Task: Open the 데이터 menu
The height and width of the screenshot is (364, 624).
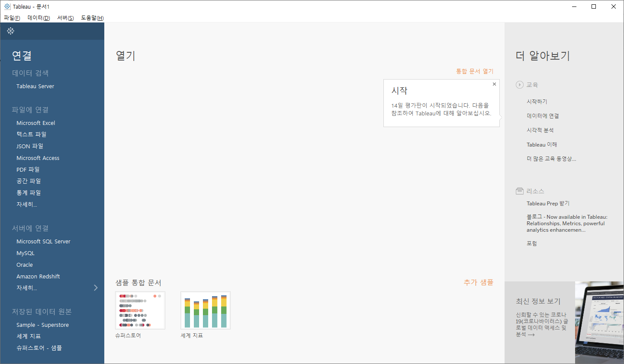Action: point(39,18)
